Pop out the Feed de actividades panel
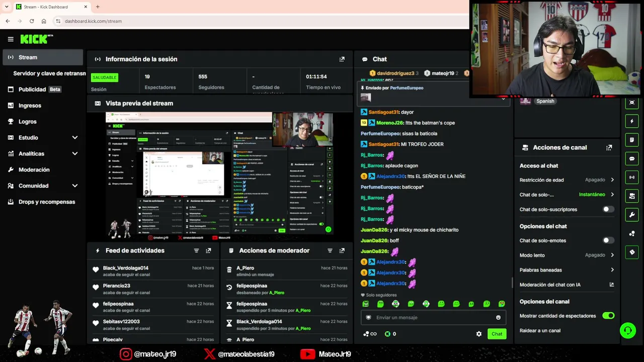Image resolution: width=644 pixels, height=362 pixels. tap(208, 250)
